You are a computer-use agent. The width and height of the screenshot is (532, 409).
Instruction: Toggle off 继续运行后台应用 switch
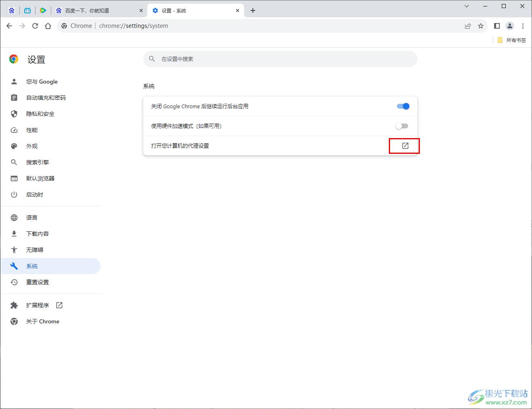[403, 106]
